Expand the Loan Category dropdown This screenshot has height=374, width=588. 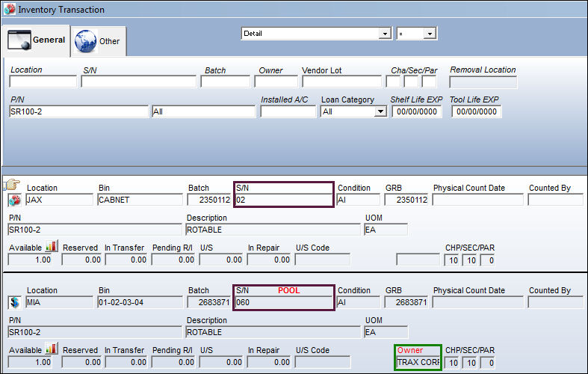tap(380, 111)
